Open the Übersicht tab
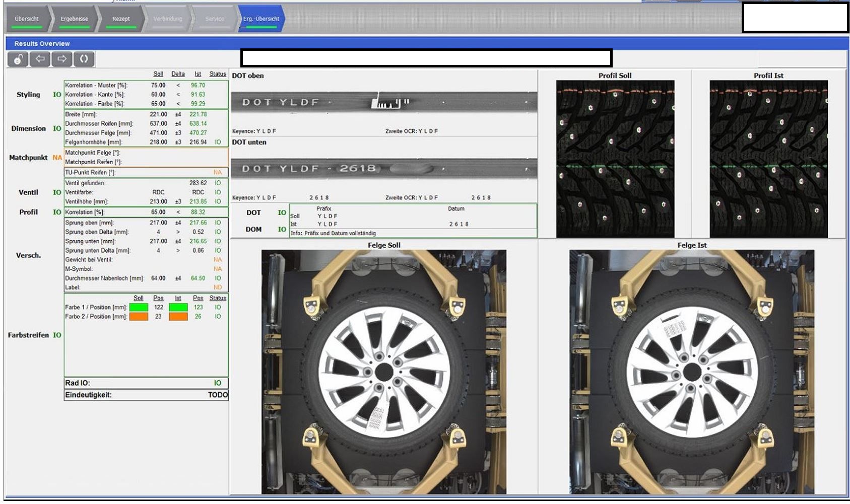This screenshot has width=850, height=504. [27, 19]
